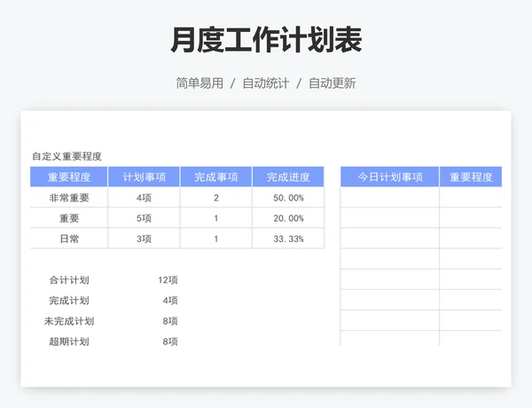Select the 自定义重要程度 label

pos(66,156)
